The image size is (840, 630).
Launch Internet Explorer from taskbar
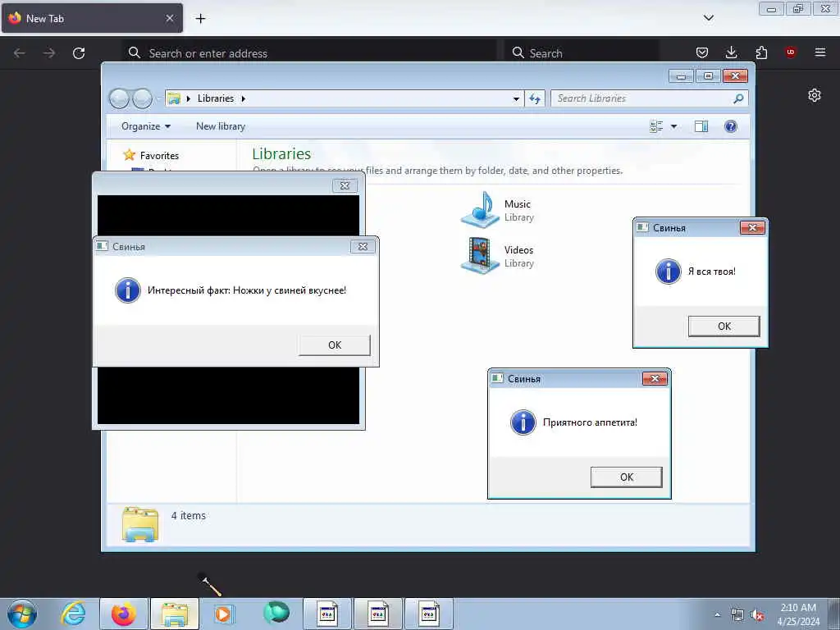(73, 614)
